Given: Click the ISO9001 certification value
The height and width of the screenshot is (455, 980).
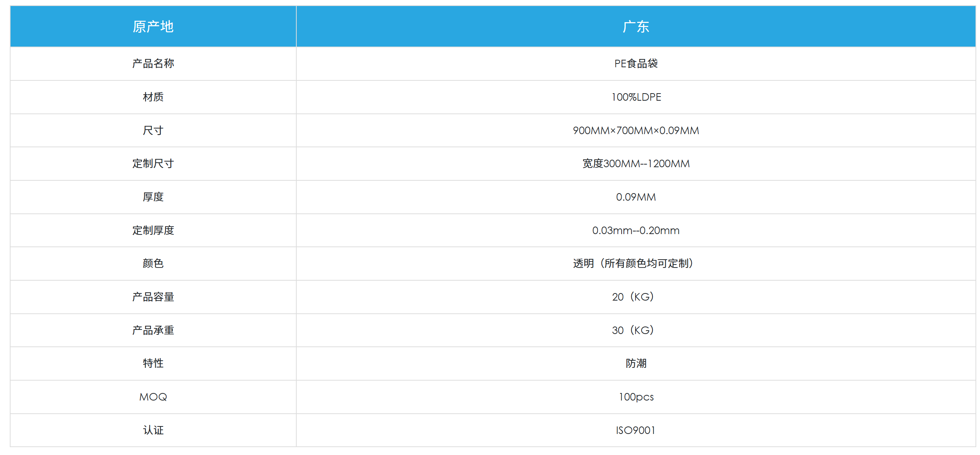Looking at the screenshot, I should pos(636,430).
